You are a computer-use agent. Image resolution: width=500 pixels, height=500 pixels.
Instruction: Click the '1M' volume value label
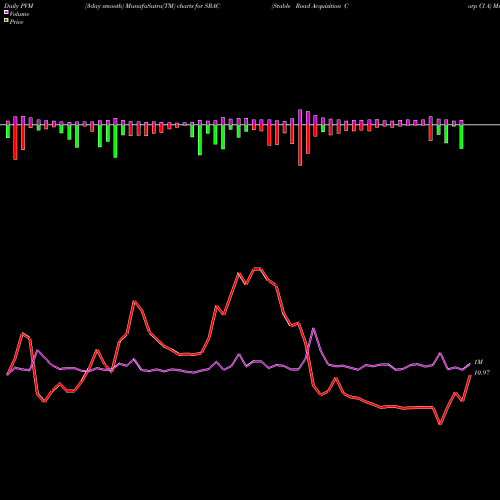478,362
